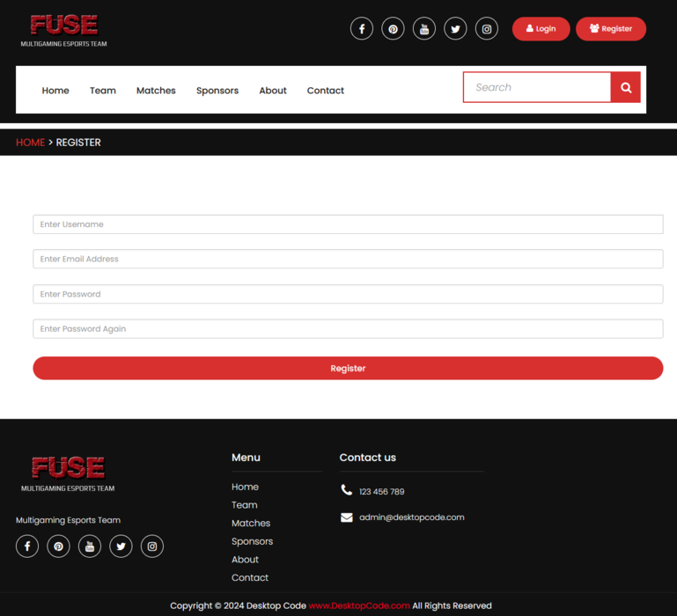Open Instagram icon in the header

pos(487,29)
